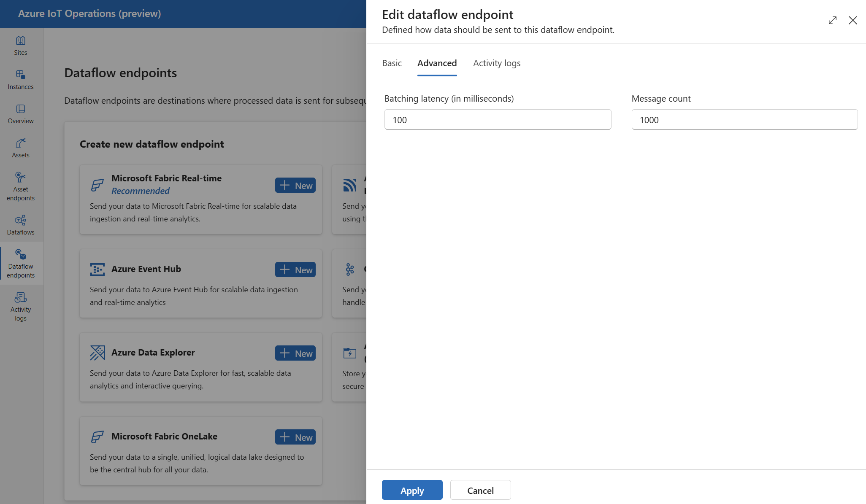Click the Cancel button
Viewport: 866px width, 504px height.
pos(480,490)
